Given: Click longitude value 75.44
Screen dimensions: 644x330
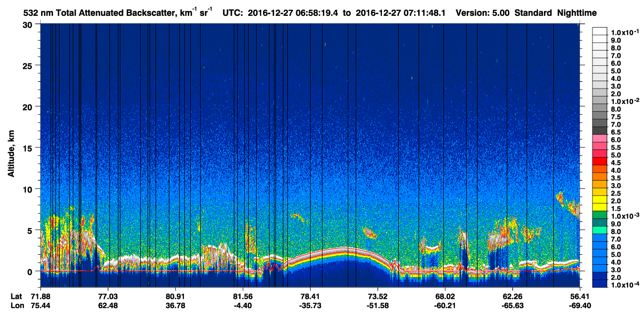Looking at the screenshot, I should (41, 305).
